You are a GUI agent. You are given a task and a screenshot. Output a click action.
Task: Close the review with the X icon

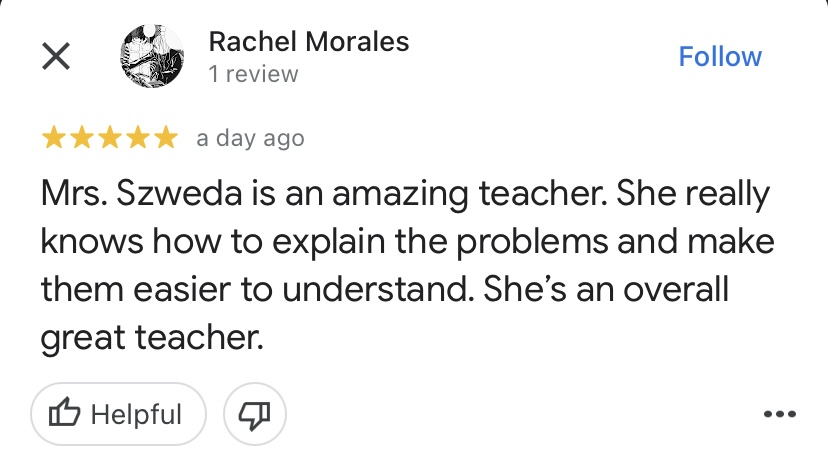coord(55,57)
